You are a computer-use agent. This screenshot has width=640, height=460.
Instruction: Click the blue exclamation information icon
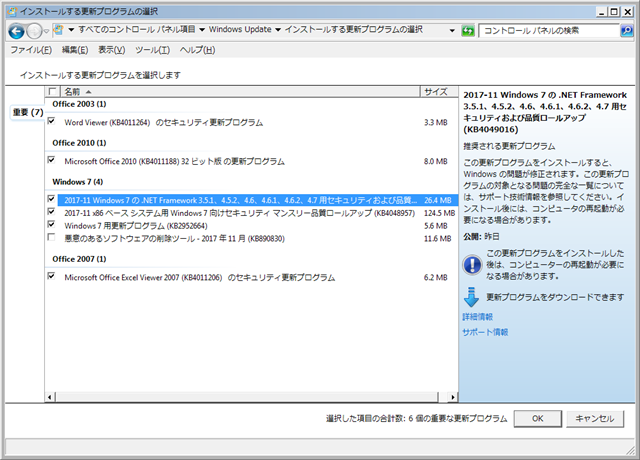[x=472, y=264]
